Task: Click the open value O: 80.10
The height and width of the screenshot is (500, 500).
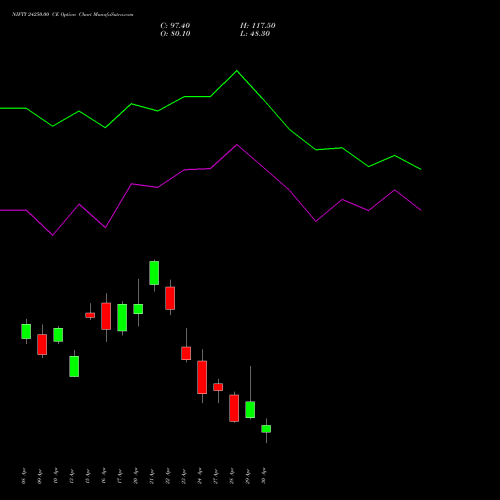Action: coord(175,34)
